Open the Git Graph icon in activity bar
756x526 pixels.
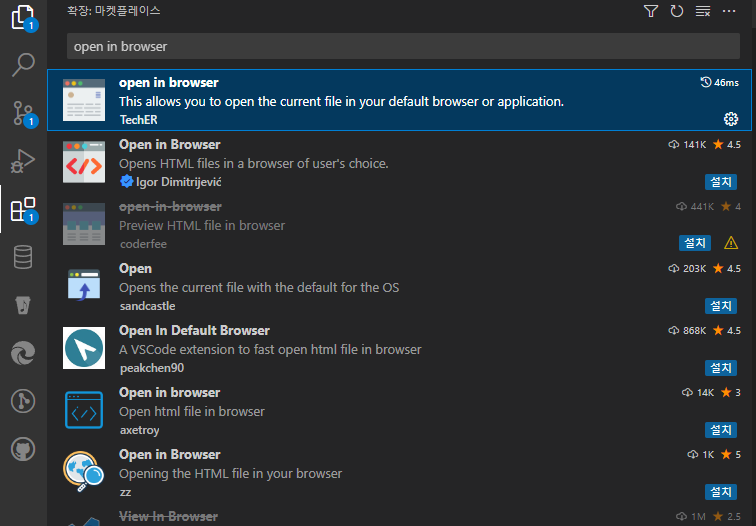[x=23, y=401]
